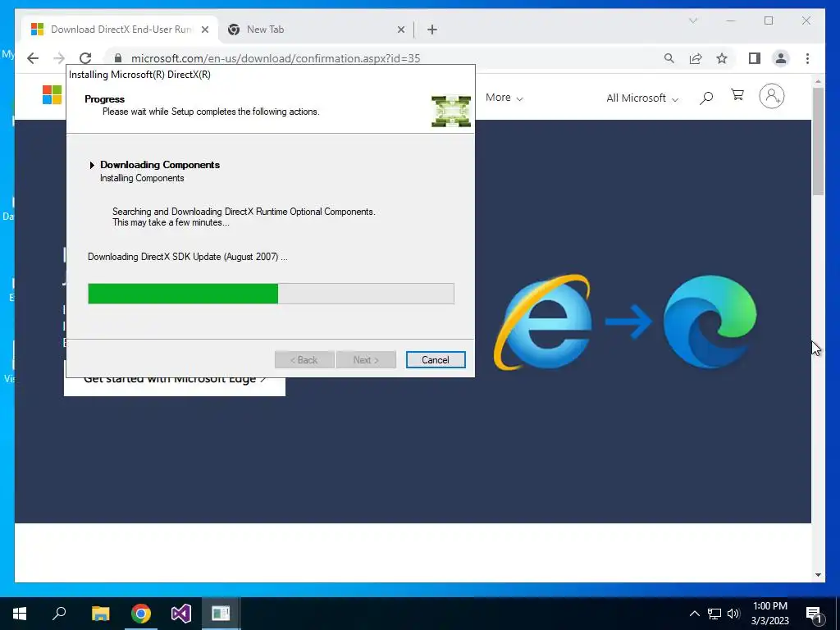Switch to the New Tab tab
The height and width of the screenshot is (630, 840).
click(x=316, y=30)
